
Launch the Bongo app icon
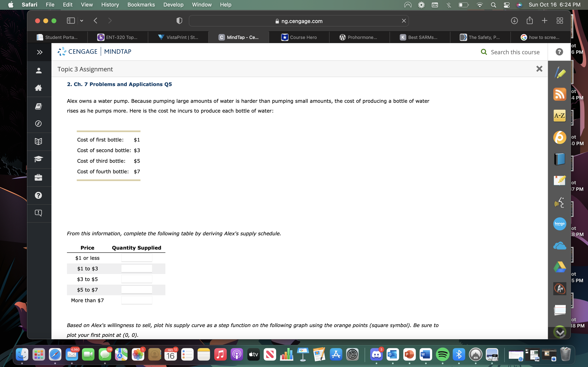[x=560, y=224]
